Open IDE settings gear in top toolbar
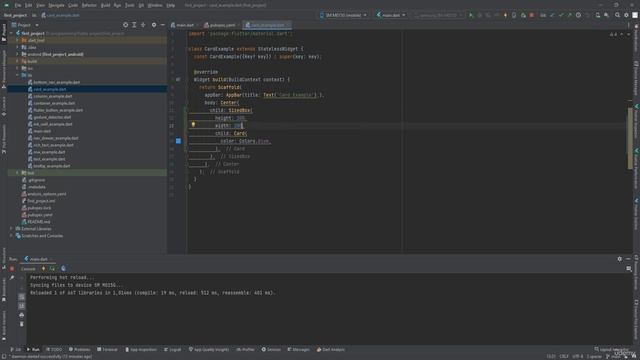640x360 pixels. point(626,15)
